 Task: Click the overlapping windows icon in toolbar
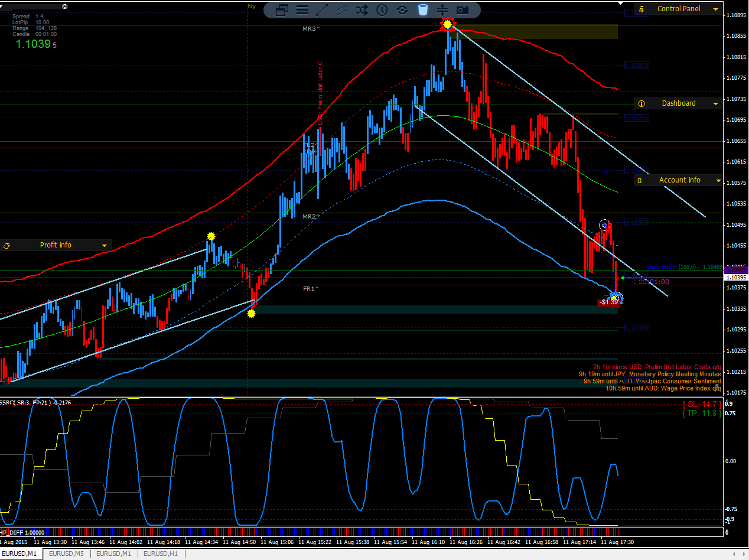click(282, 9)
